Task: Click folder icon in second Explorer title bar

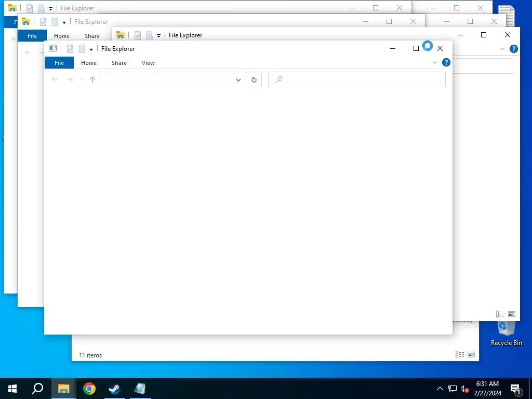Action: 26,21
